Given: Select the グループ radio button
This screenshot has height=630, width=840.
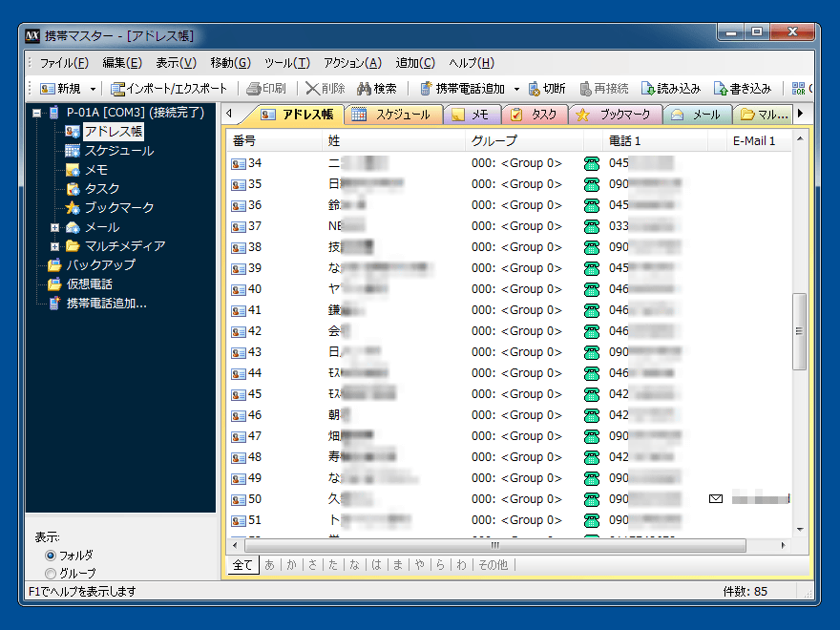Looking at the screenshot, I should coord(51,574).
